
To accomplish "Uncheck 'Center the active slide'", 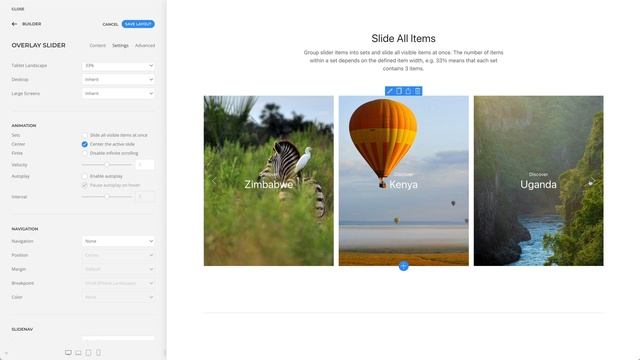I will 84,144.
